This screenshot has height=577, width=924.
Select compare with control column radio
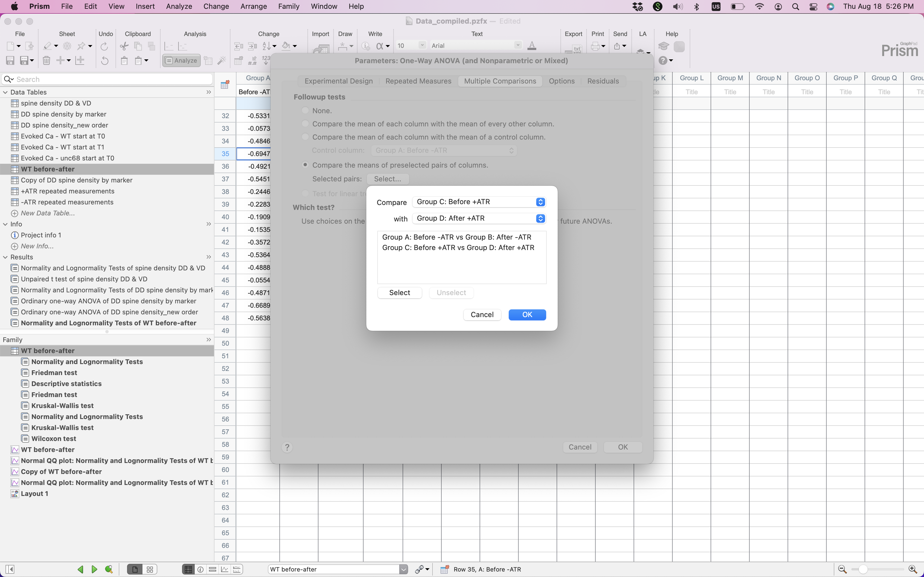click(x=305, y=137)
